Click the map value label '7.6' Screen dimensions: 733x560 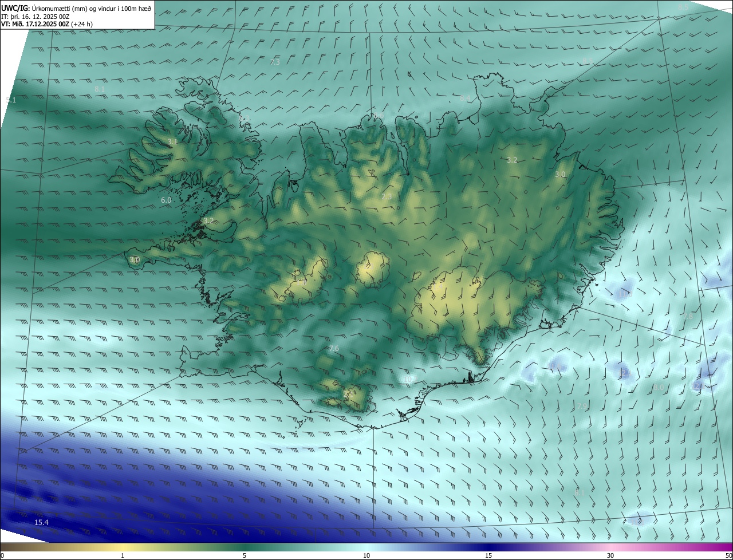pos(334,349)
